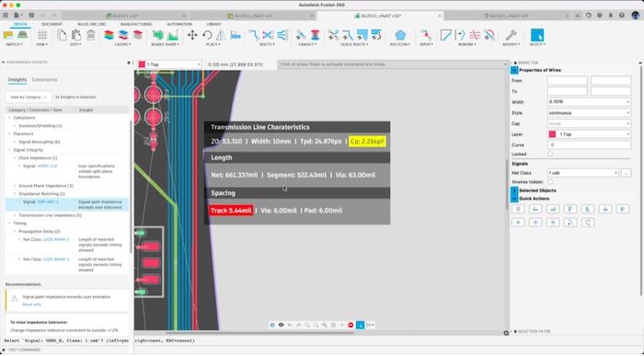The image size is (644, 356).
Task: Select the manual Route tool
Action: point(254,35)
